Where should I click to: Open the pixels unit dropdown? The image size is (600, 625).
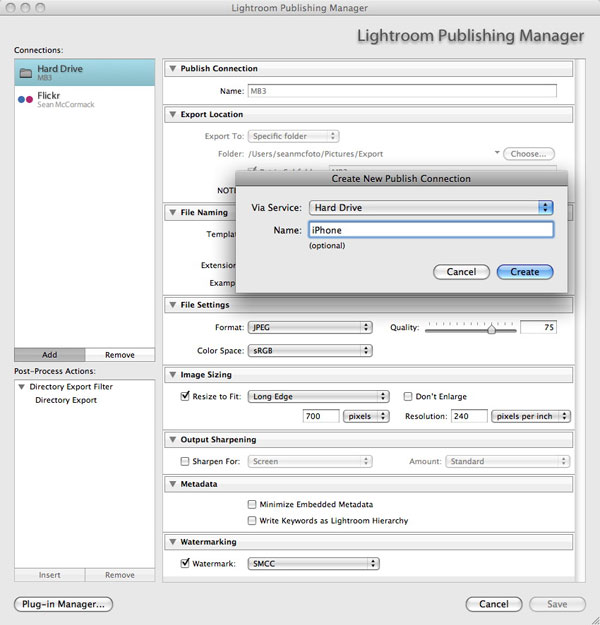[366, 416]
